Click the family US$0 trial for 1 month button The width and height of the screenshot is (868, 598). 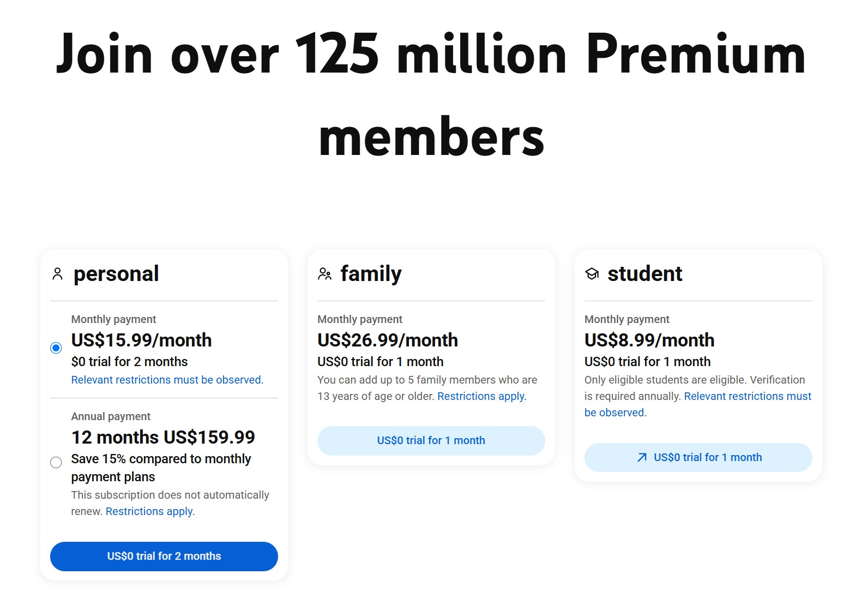(x=431, y=441)
